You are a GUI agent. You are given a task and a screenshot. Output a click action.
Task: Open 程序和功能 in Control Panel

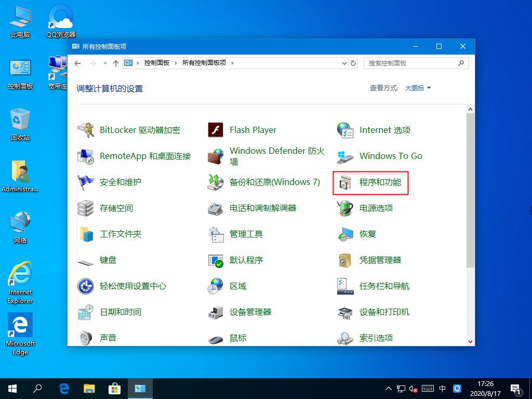370,182
